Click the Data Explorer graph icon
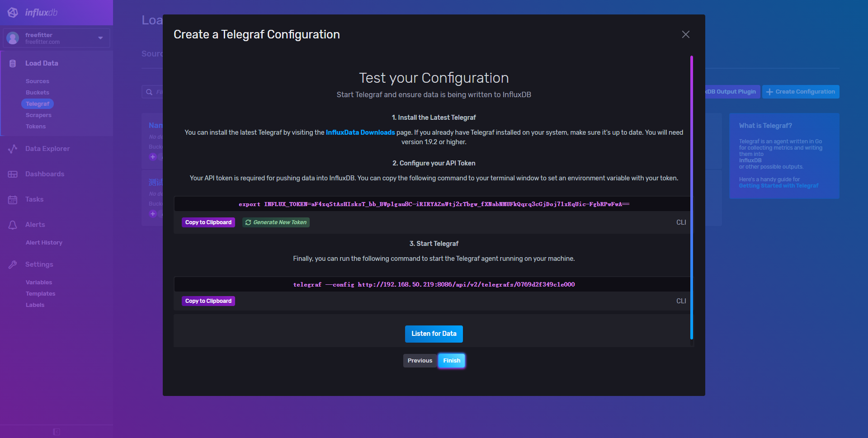This screenshot has height=438, width=868. click(x=13, y=149)
